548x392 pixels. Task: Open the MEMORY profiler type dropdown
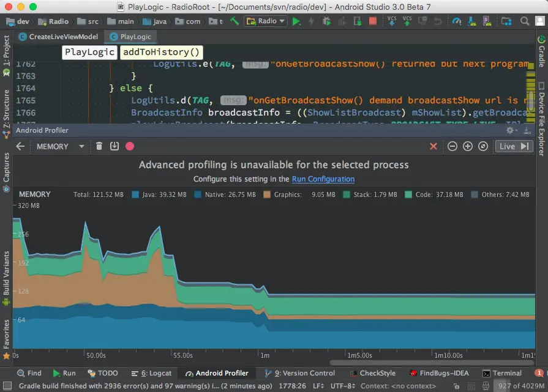pyautogui.click(x=61, y=146)
